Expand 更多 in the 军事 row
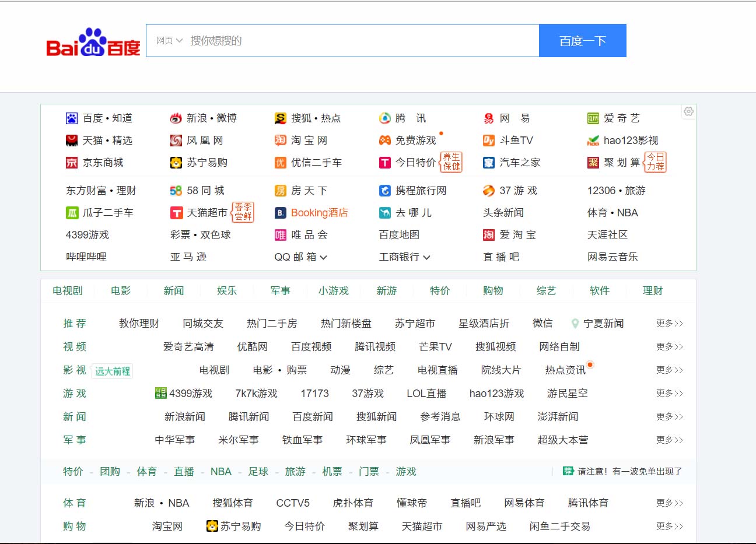756x544 pixels. (x=670, y=440)
